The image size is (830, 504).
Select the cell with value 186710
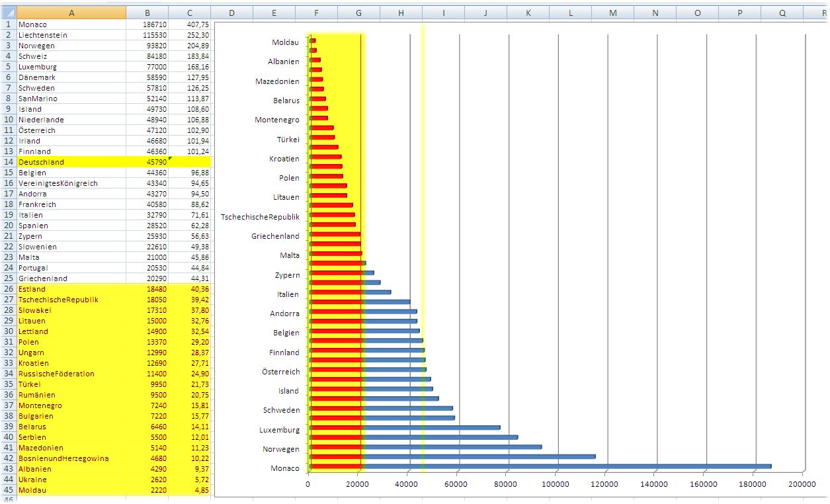(147, 24)
